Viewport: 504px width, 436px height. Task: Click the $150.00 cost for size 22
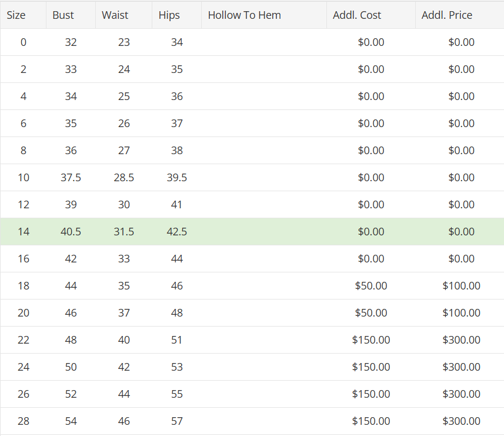coord(371,340)
